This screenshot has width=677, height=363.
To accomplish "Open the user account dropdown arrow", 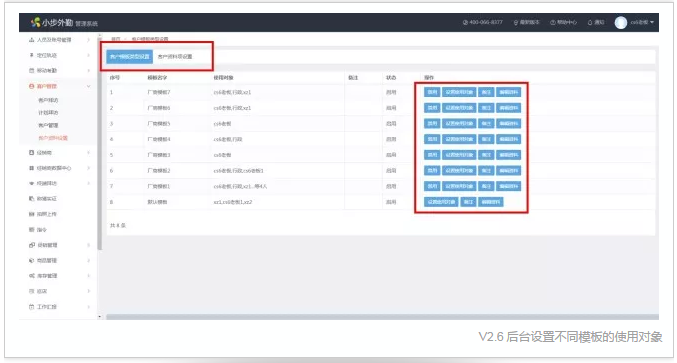I will pos(652,22).
